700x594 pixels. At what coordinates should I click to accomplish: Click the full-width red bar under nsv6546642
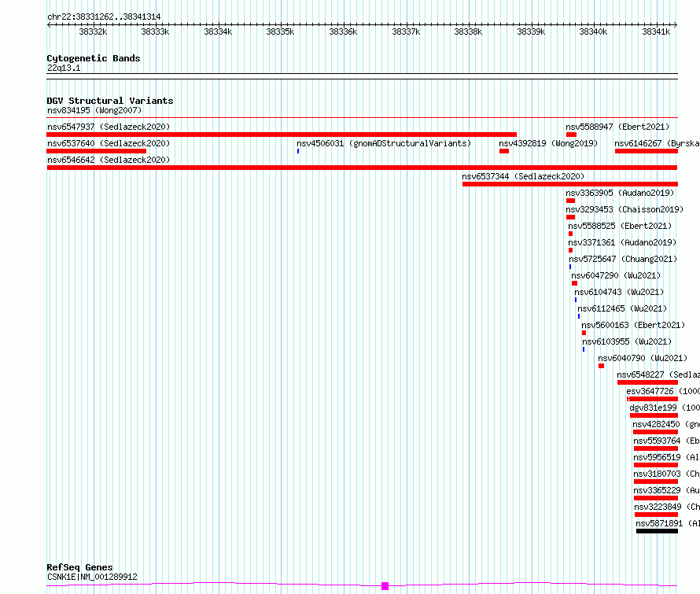coord(362,168)
